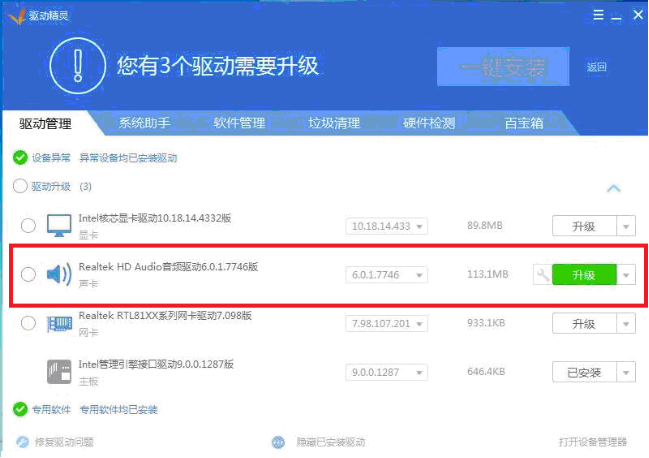Click the wrench icon beside the green 升级

[x=542, y=275]
